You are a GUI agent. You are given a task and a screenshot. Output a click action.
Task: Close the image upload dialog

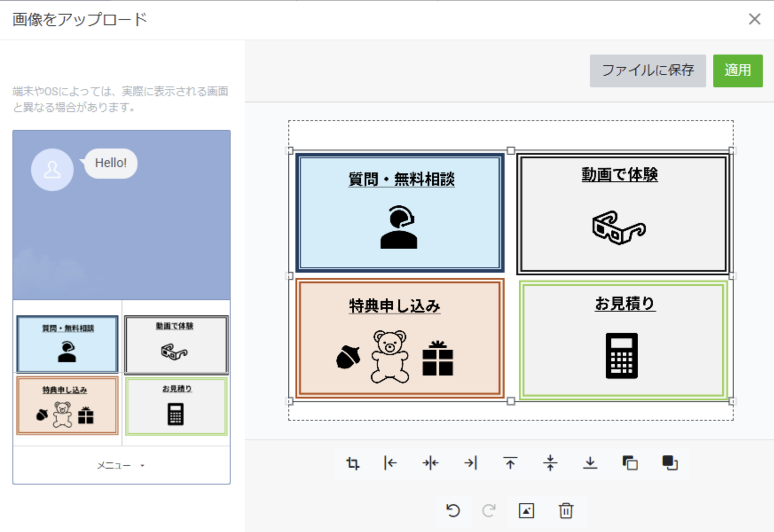coord(754,19)
